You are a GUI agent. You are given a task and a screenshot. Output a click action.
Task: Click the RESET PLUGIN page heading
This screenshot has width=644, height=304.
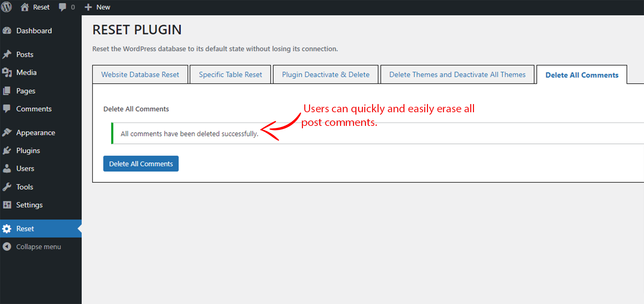point(137,30)
